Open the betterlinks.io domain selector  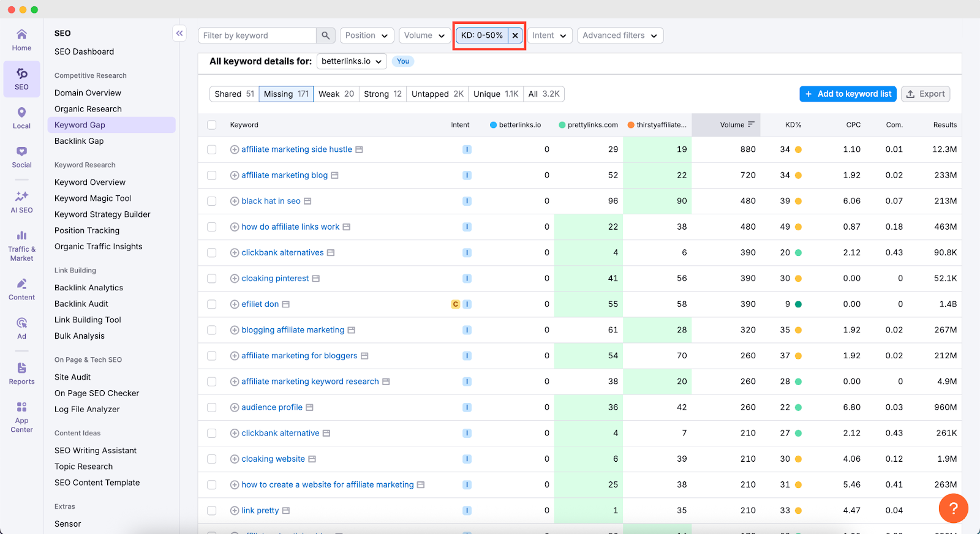tap(351, 61)
